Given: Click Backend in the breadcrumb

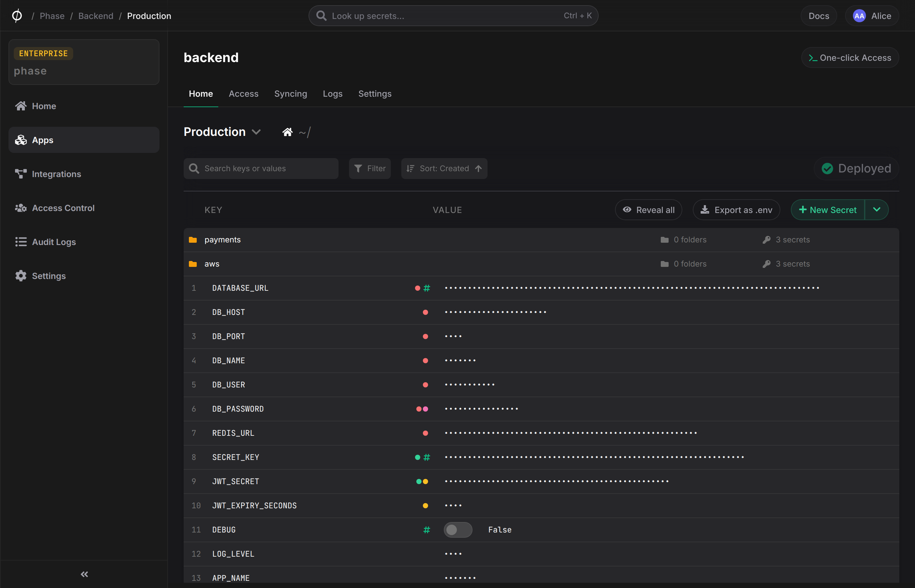Looking at the screenshot, I should click(x=96, y=16).
